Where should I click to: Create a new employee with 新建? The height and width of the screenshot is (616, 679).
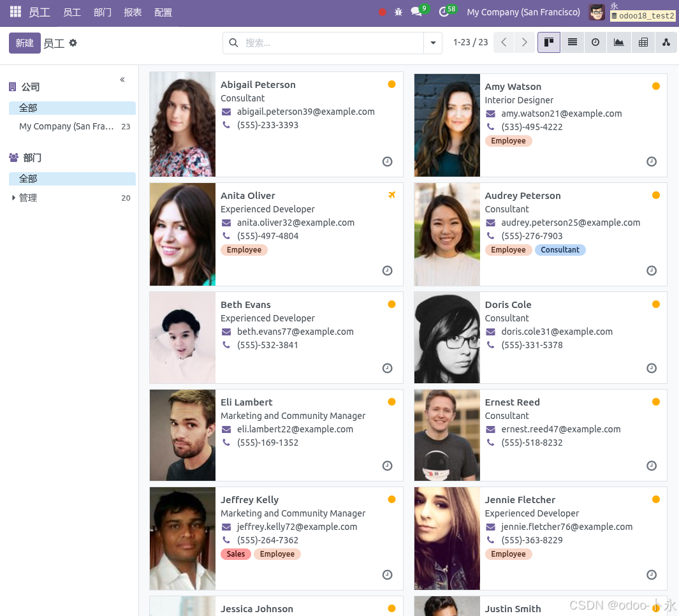coord(25,43)
